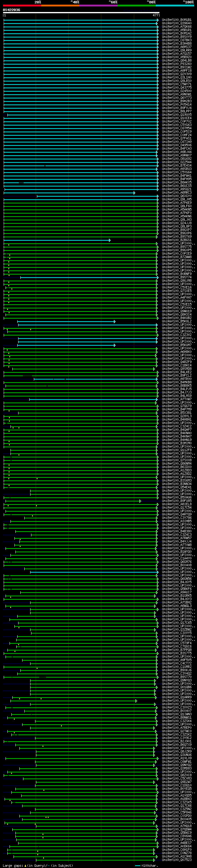
Task: Select the UniRef100_A3IH85 label
Action: pyautogui.click(x=177, y=521)
